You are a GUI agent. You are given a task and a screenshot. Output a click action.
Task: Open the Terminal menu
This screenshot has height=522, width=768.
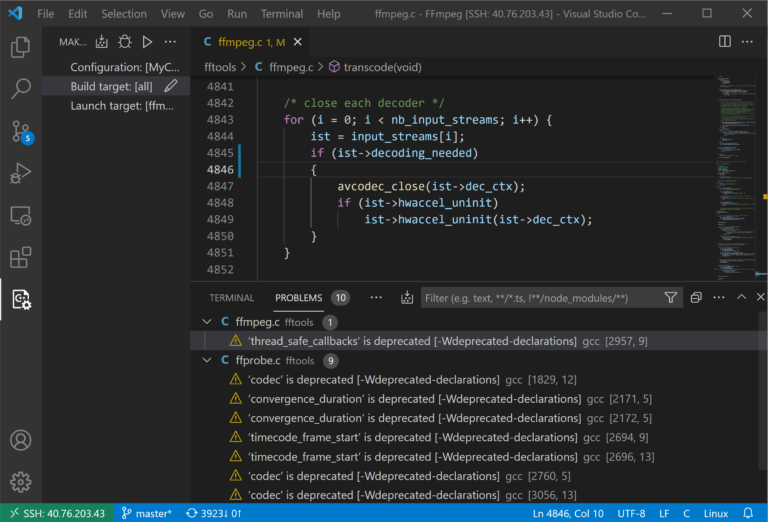pos(282,14)
